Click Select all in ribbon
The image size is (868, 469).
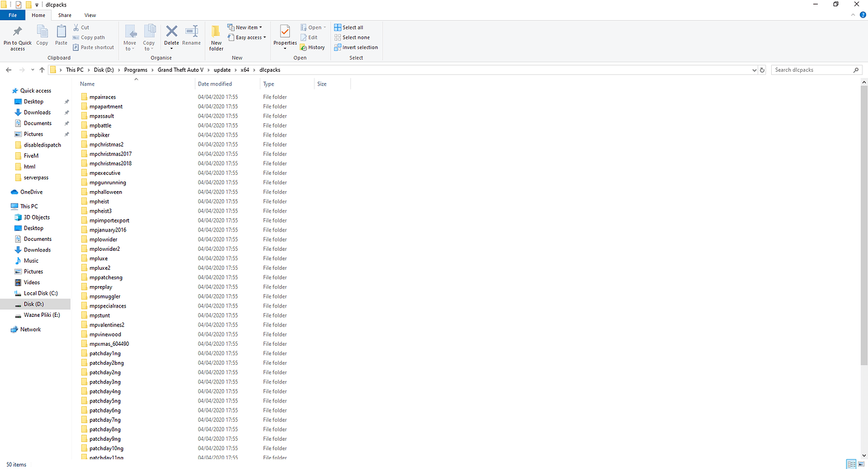point(348,28)
